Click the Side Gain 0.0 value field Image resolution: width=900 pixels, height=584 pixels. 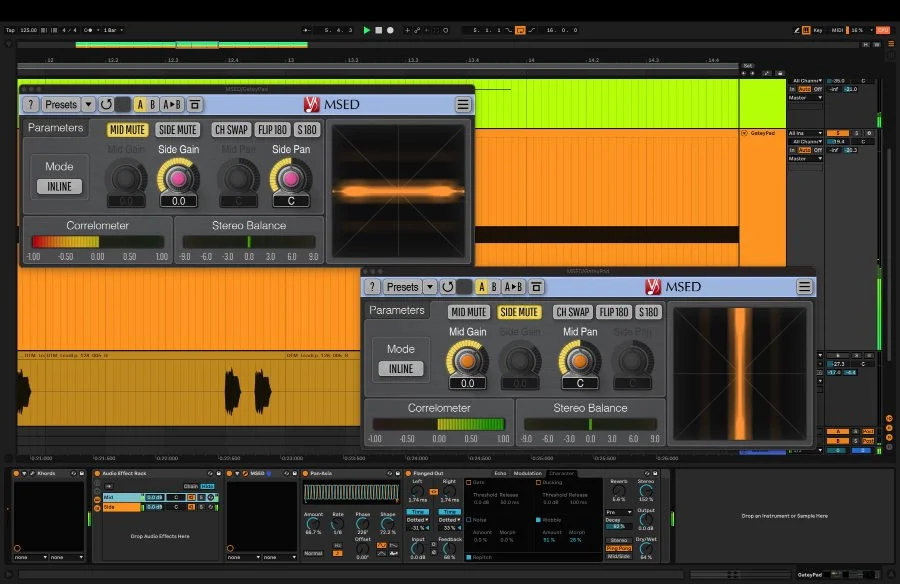[179, 202]
